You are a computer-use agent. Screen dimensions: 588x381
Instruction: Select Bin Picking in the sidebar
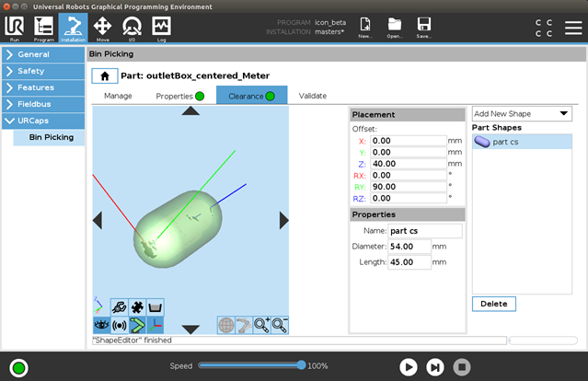pyautogui.click(x=49, y=137)
